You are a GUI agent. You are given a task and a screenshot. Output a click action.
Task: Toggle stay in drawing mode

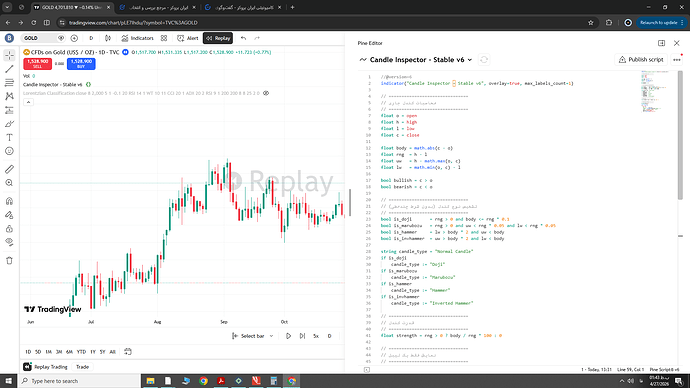9,215
